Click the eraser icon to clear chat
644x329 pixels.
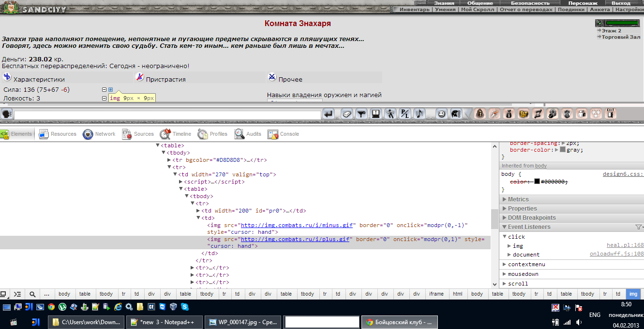[346, 114]
